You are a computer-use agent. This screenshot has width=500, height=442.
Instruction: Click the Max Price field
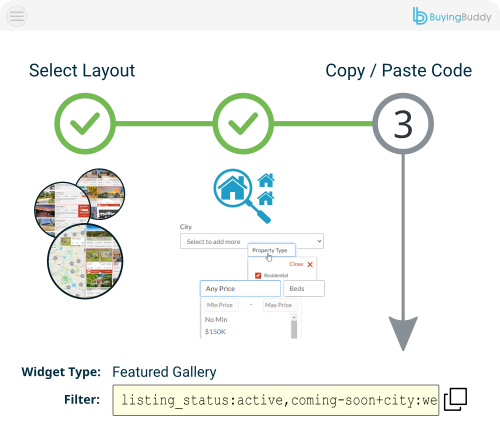click(x=280, y=305)
